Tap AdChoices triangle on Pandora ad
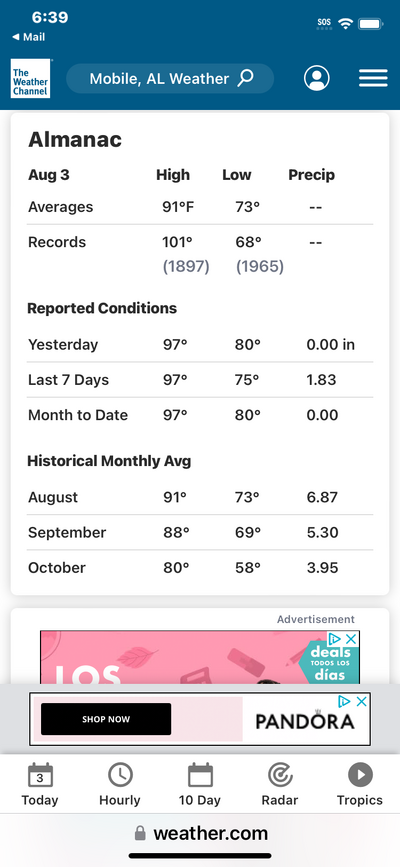Viewport: 400px width, 867px height. click(344, 702)
